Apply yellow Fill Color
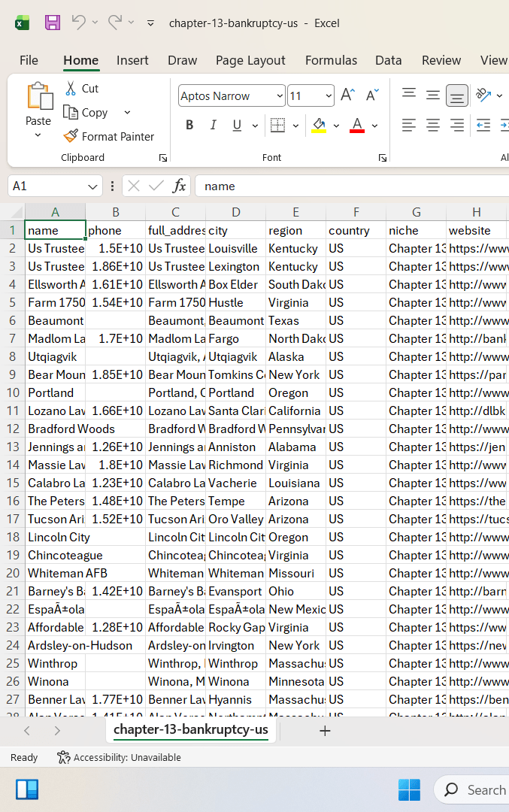This screenshot has width=509, height=812. pyautogui.click(x=319, y=125)
